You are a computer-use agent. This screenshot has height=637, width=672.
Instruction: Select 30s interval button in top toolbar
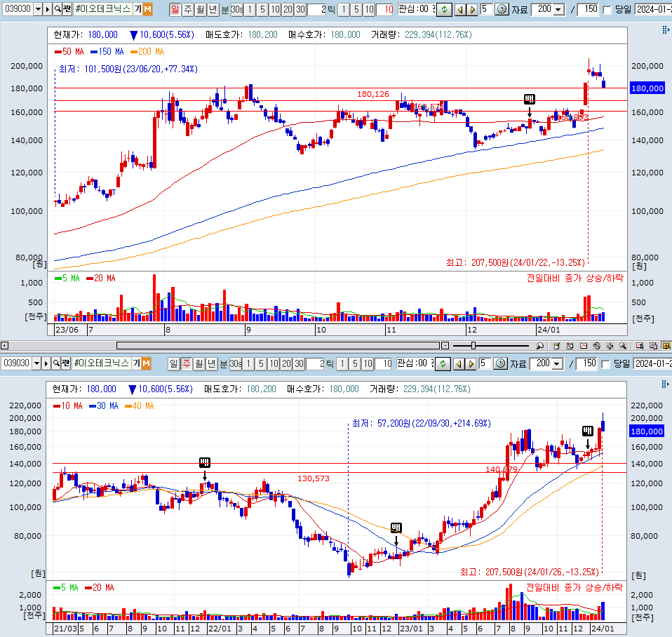tap(237, 9)
